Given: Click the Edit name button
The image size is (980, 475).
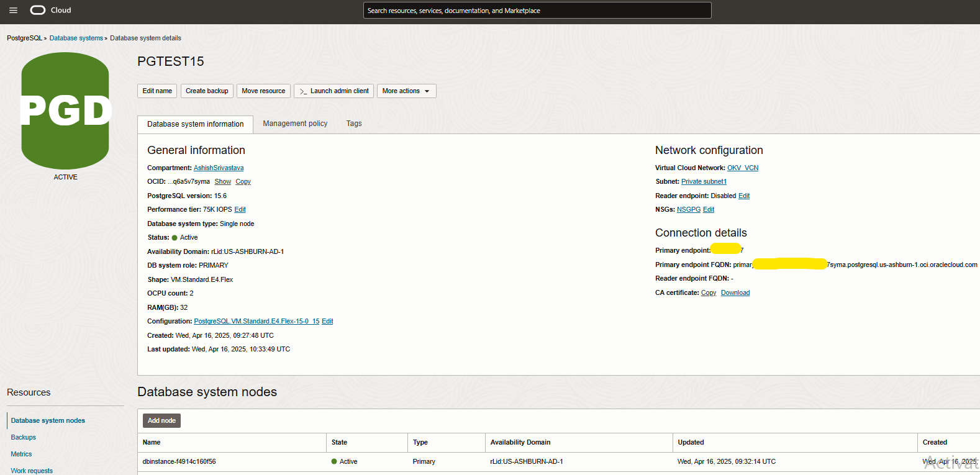Looking at the screenshot, I should (x=157, y=91).
